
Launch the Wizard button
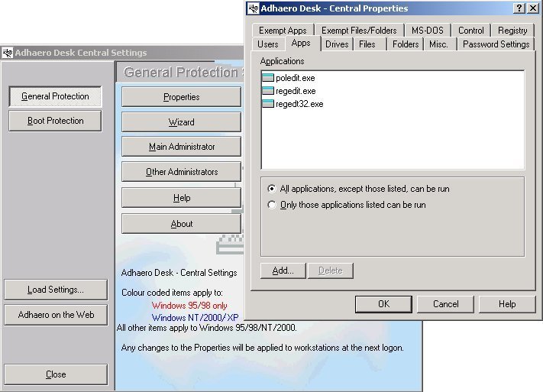[x=182, y=122]
